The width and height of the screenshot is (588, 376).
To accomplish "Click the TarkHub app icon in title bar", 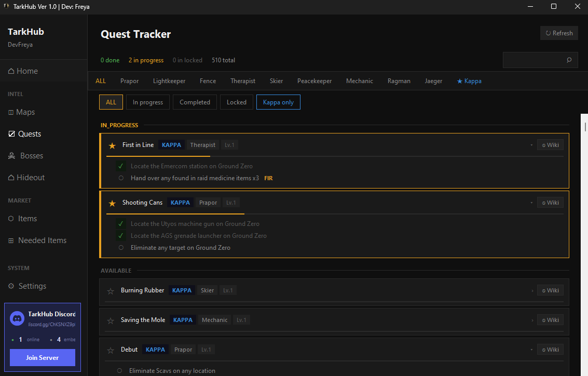I will point(6,6).
